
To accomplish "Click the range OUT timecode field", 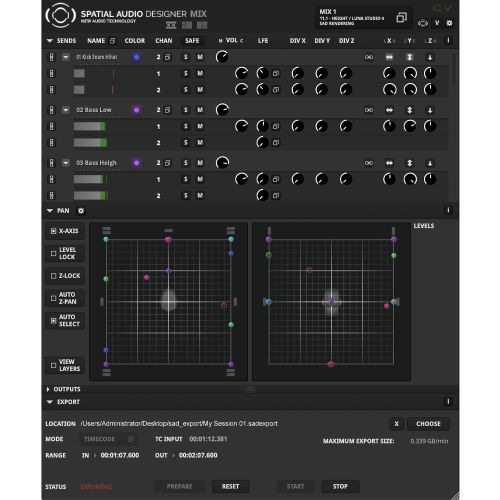I will coord(198,455).
